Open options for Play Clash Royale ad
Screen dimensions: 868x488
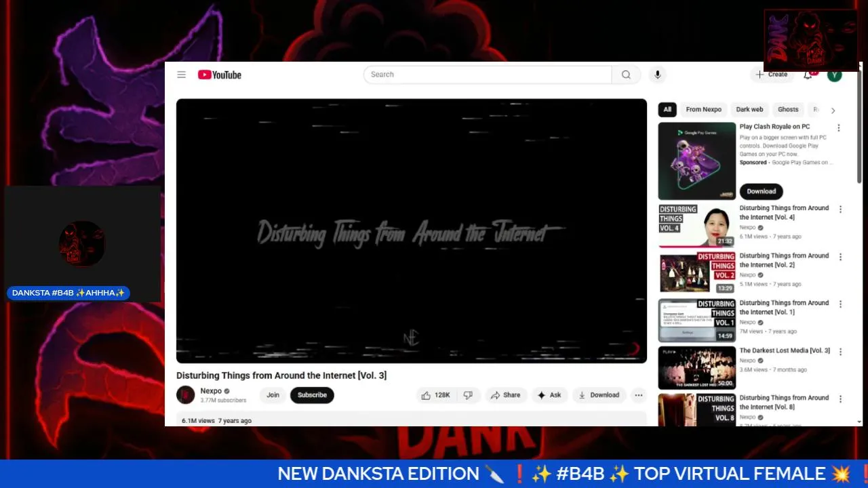point(839,128)
